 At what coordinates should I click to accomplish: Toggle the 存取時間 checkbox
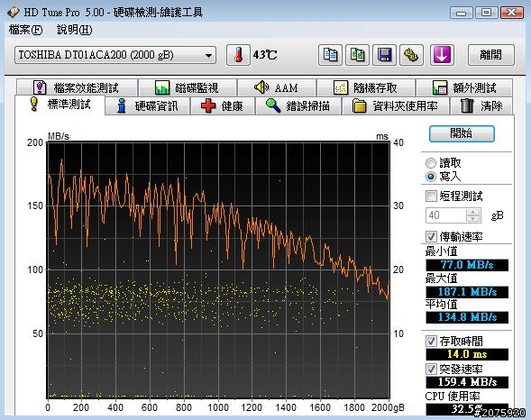click(x=431, y=341)
